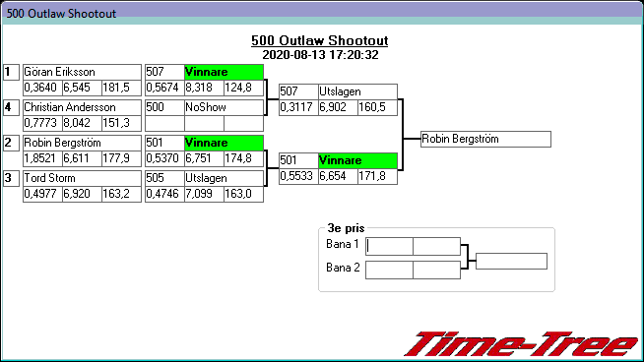Click the Tord Storm name field
The width and height of the screenshot is (644, 362).
(82, 178)
